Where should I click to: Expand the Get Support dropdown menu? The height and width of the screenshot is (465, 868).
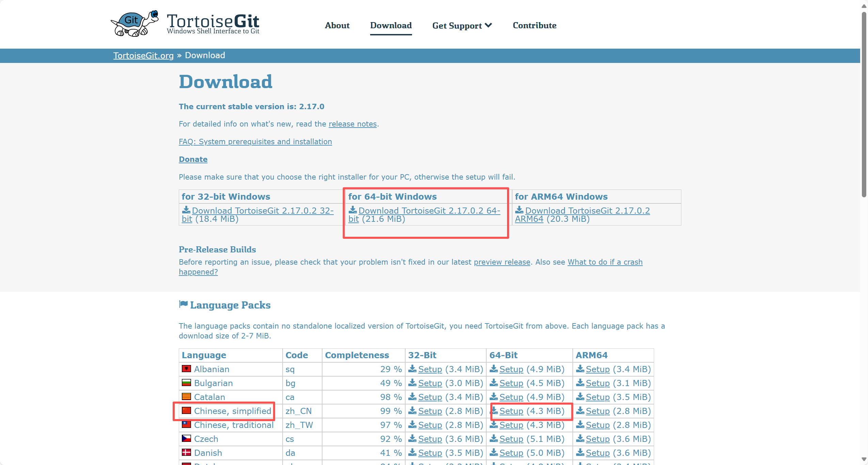tap(462, 26)
